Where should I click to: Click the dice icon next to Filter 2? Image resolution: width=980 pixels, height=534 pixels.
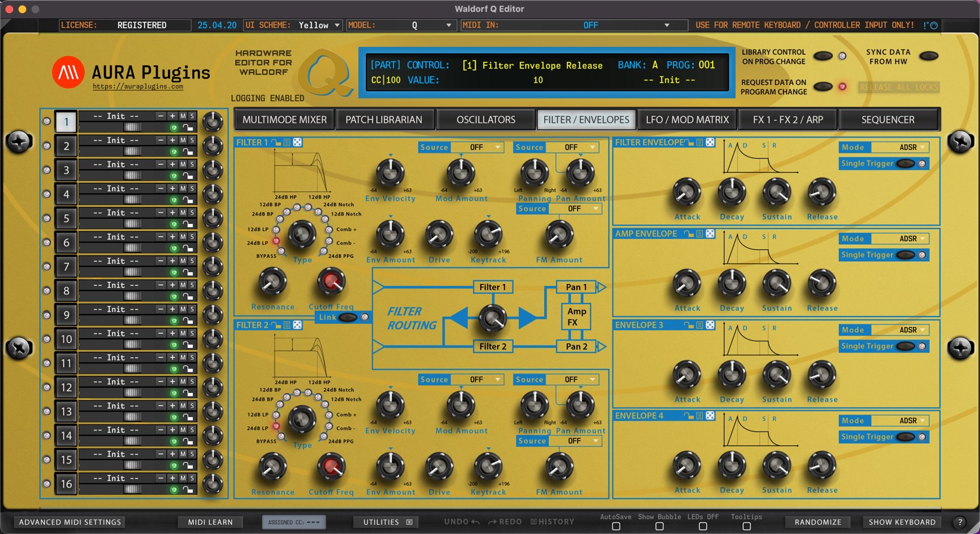point(297,325)
